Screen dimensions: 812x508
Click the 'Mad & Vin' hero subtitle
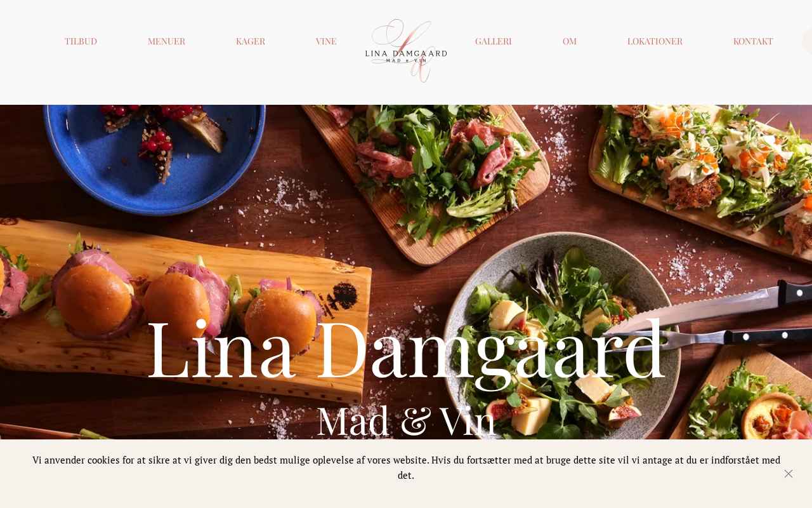406,421
